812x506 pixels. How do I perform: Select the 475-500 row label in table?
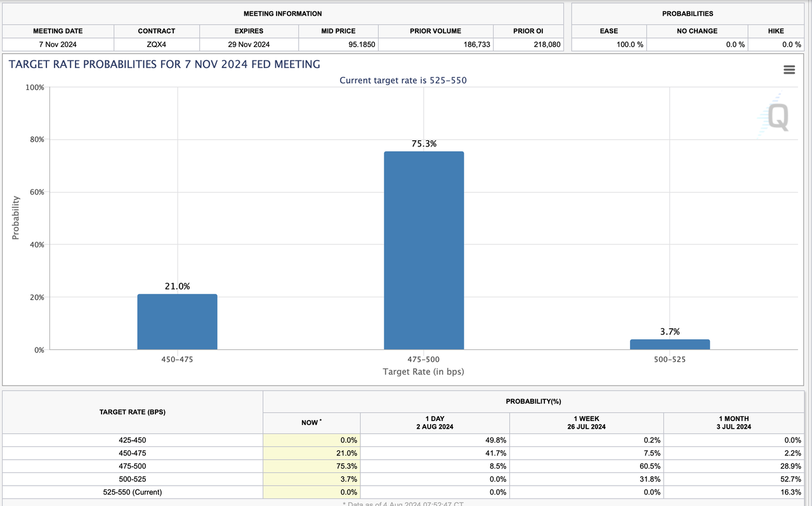pyautogui.click(x=133, y=466)
